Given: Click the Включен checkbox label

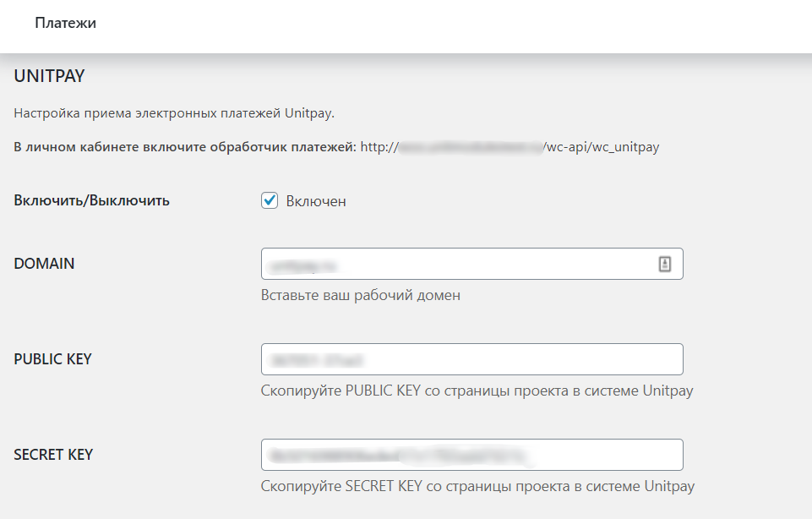Looking at the screenshot, I should [x=316, y=201].
